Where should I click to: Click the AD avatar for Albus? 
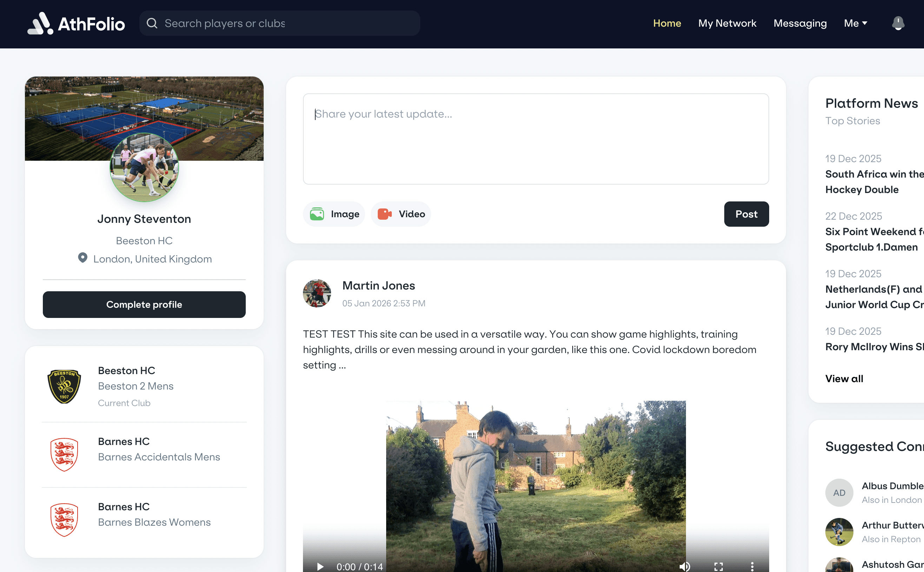tap(839, 493)
